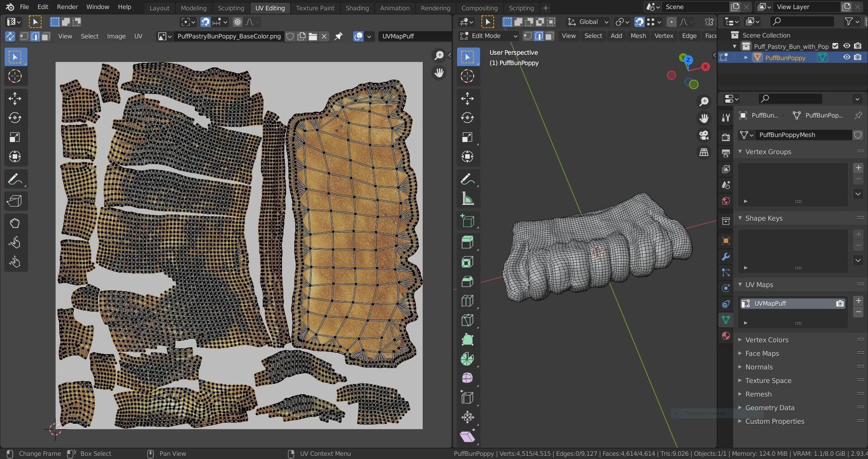Pin the UV image in editor header
This screenshot has width=868, height=459.
[x=338, y=36]
